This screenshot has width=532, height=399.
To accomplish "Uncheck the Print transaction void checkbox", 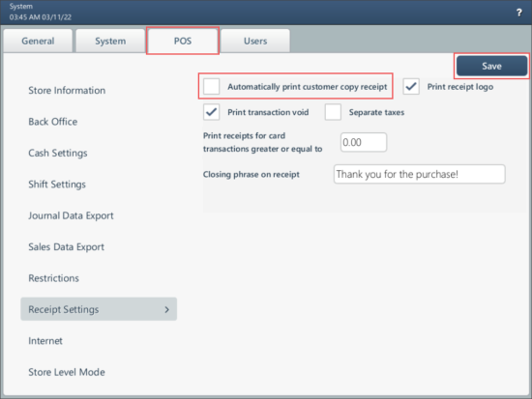I will coord(212,112).
